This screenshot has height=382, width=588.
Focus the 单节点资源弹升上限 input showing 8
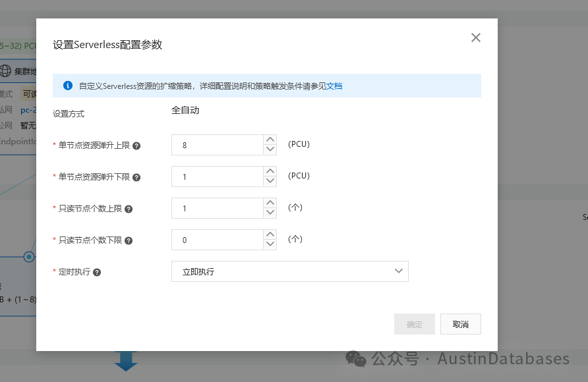(218, 145)
